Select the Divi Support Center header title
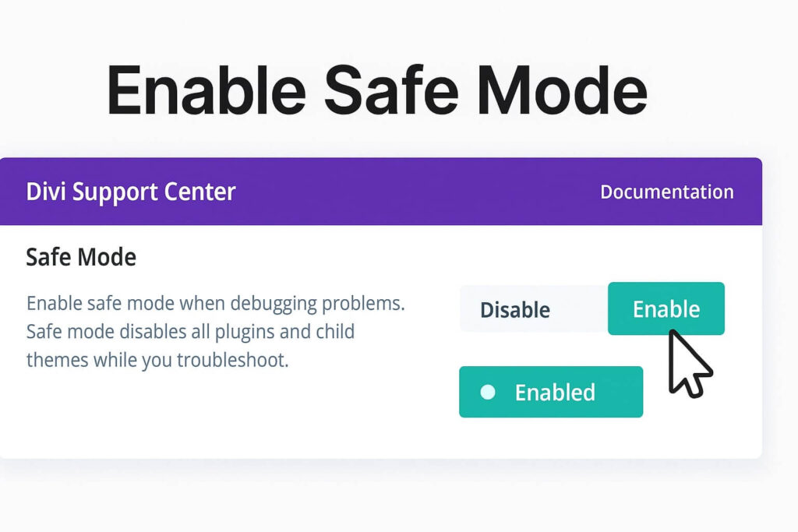Screen dimensions: 798x532 [x=129, y=191]
